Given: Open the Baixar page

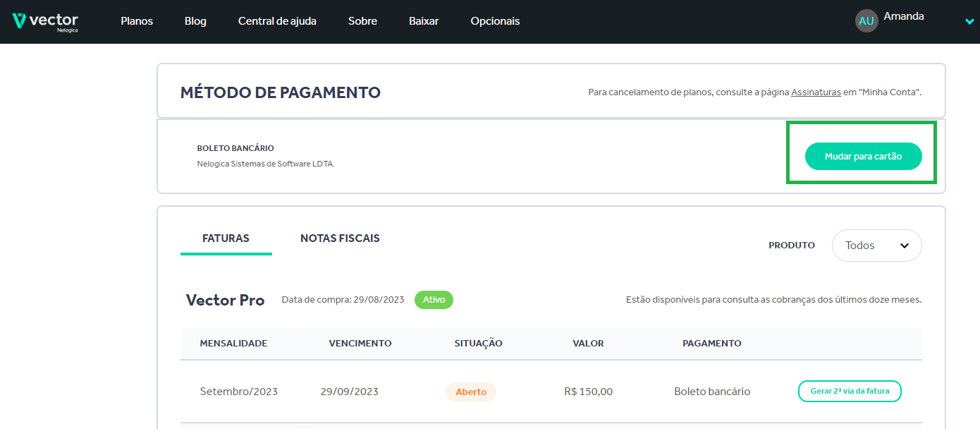Looking at the screenshot, I should click(x=424, y=21).
